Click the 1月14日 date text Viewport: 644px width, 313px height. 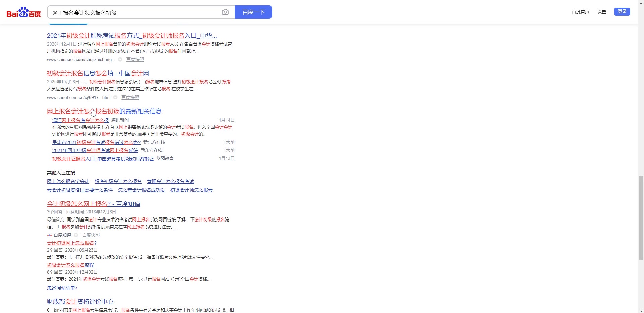tap(227, 120)
